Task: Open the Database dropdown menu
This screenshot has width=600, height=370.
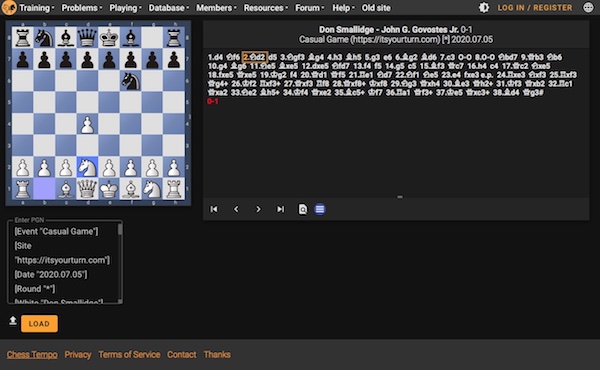Action: [169, 8]
